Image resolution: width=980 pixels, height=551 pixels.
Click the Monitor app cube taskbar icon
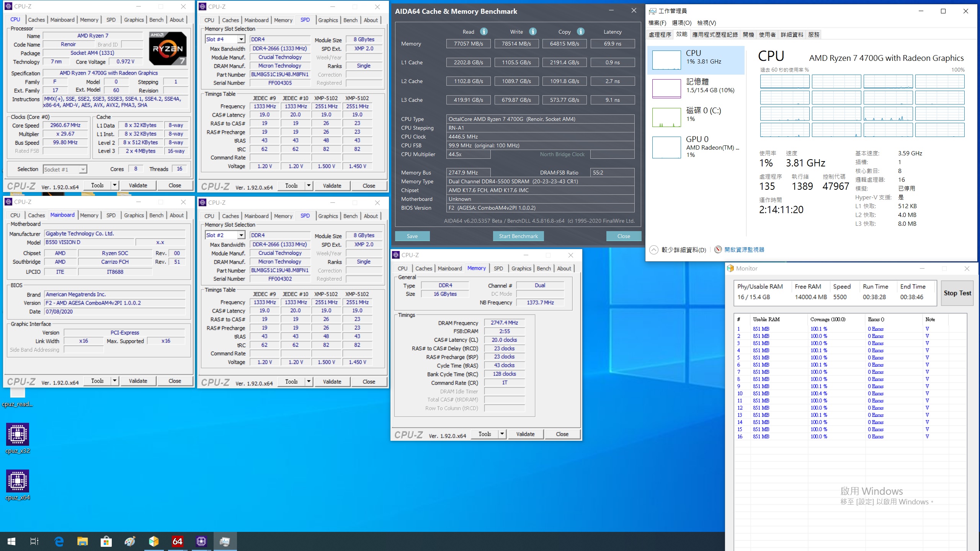(154, 541)
